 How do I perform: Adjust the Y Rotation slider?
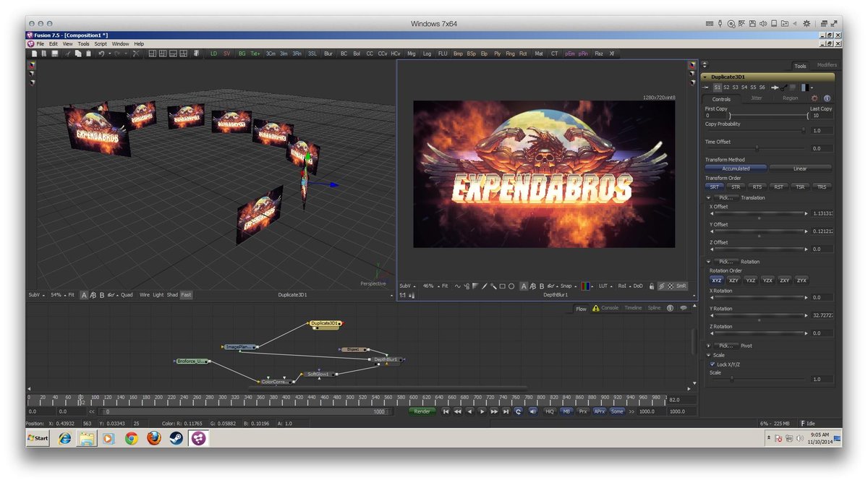coord(759,316)
